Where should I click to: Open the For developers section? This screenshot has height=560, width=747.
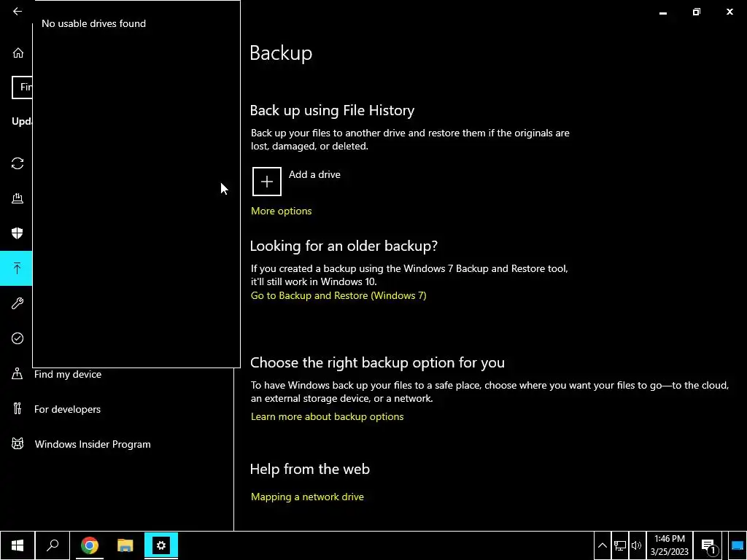click(x=67, y=409)
